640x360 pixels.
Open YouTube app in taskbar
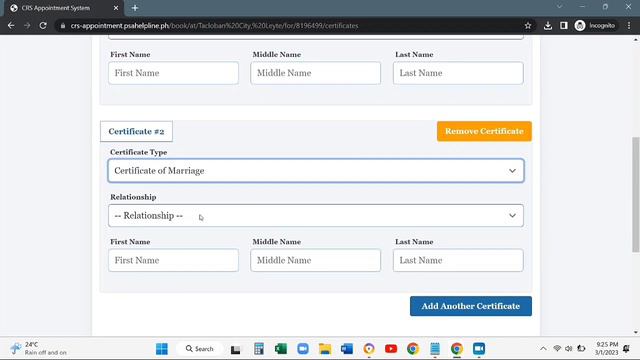point(391,349)
